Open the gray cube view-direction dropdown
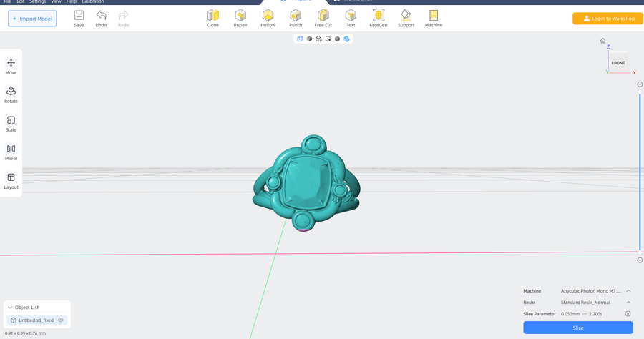644x339 pixels. pyautogui.click(x=310, y=39)
